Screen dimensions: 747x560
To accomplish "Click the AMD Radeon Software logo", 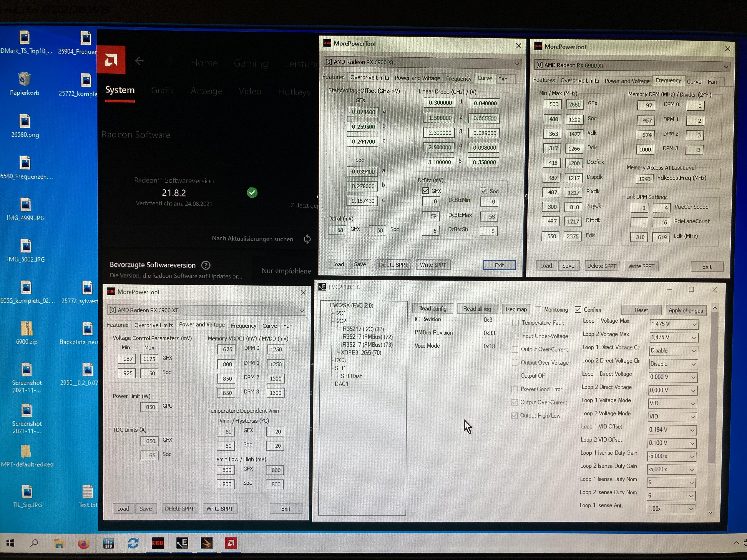I will (111, 60).
